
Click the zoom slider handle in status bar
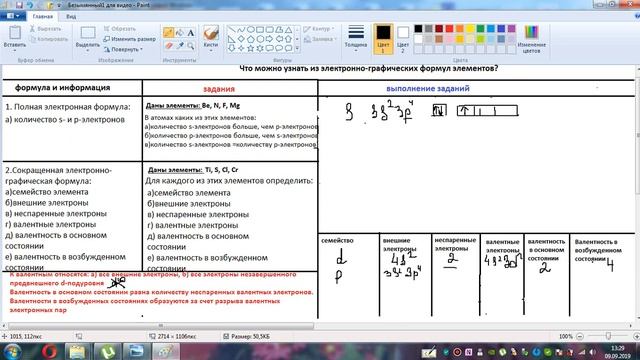click(608, 336)
